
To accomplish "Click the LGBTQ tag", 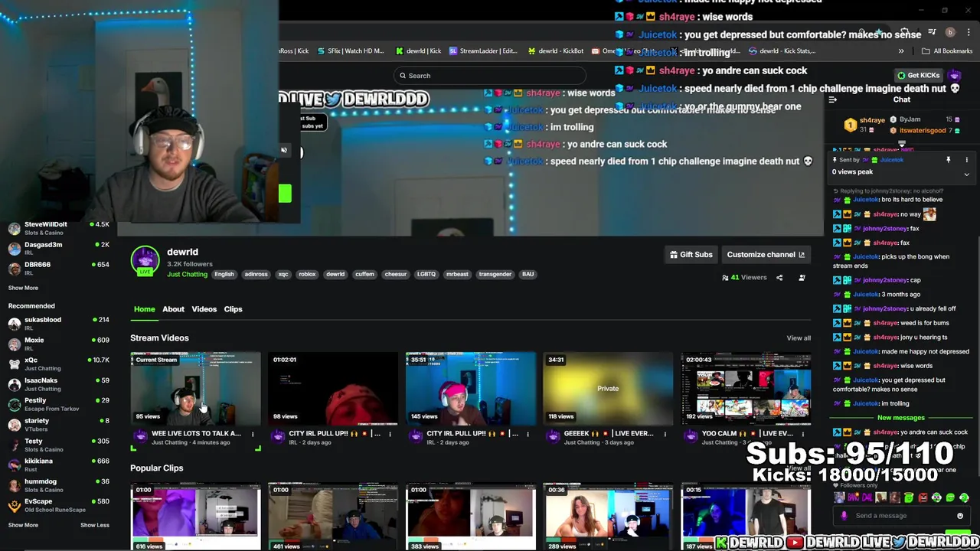I will tap(426, 275).
